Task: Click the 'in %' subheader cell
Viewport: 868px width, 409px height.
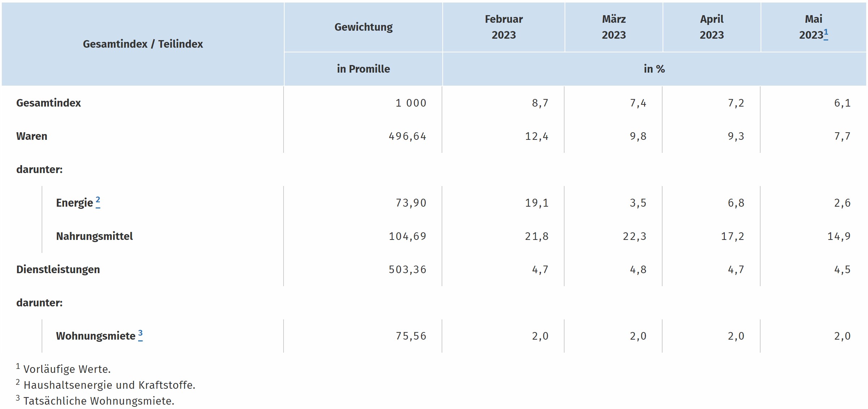Action: click(654, 69)
